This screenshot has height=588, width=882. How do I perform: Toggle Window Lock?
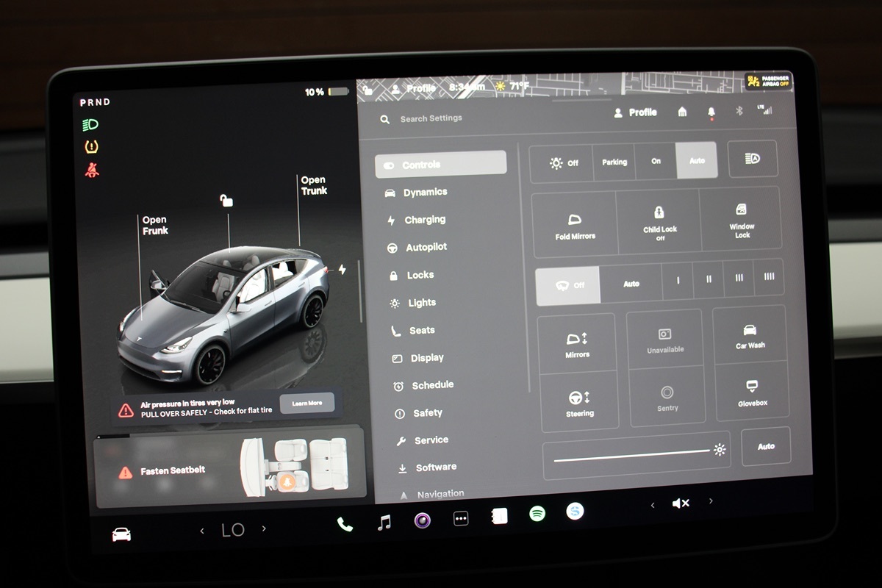[742, 220]
